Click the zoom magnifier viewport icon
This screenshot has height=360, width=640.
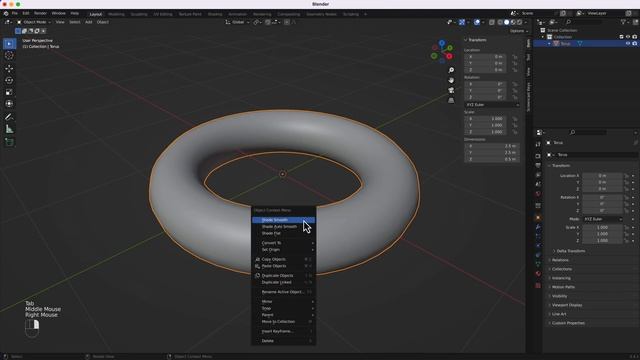(451, 71)
